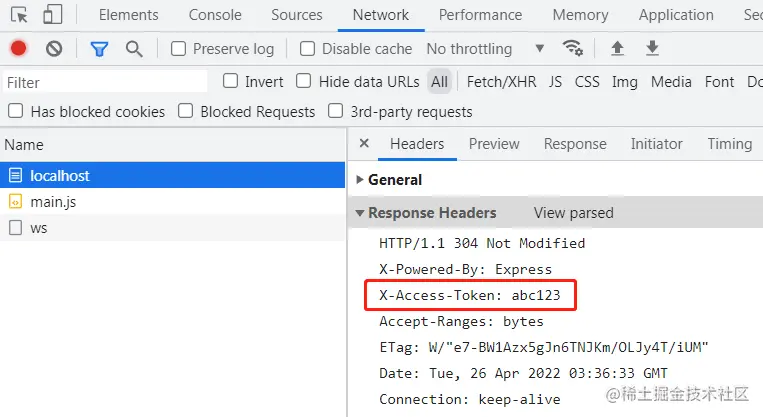Click the Filter text input field
The image size is (763, 417).
click(105, 82)
